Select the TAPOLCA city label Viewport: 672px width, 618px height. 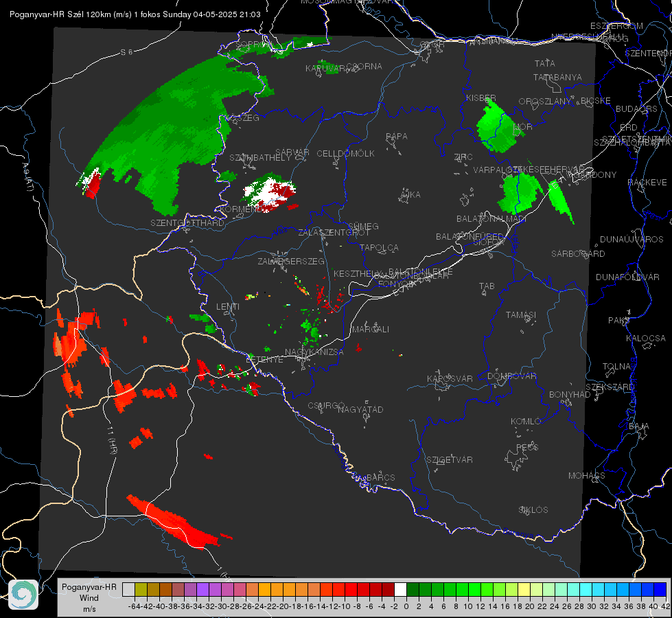tap(380, 247)
